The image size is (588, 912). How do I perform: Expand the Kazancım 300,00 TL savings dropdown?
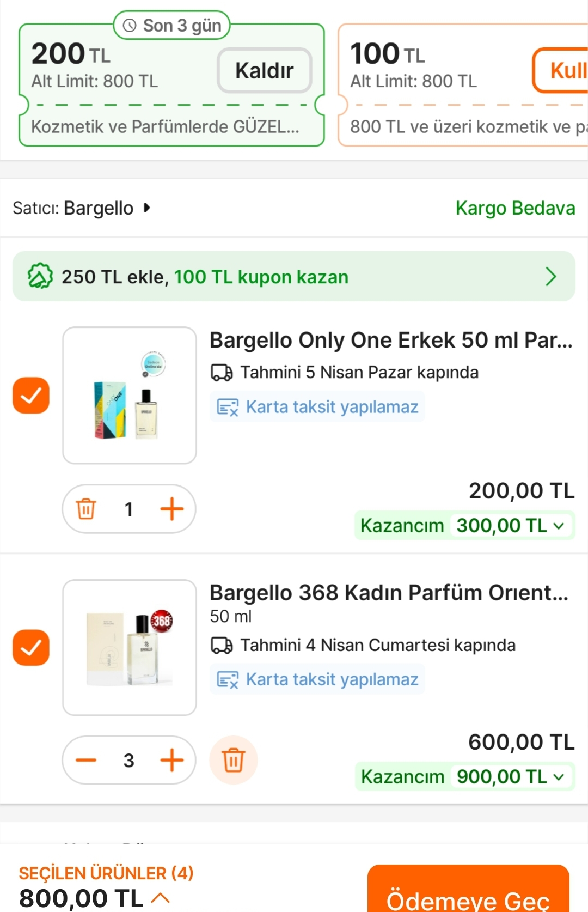(x=559, y=526)
